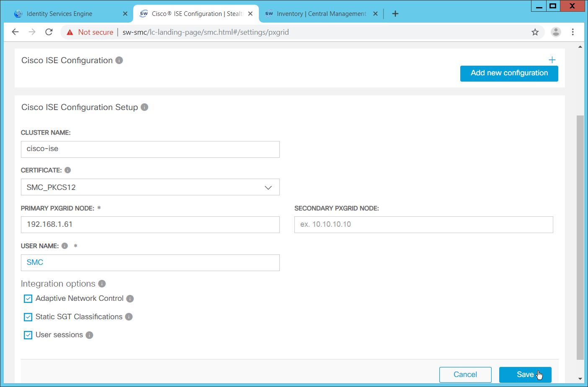Open Chrome's three-dot menu
Image resolution: width=588 pixels, height=387 pixels.
(573, 32)
